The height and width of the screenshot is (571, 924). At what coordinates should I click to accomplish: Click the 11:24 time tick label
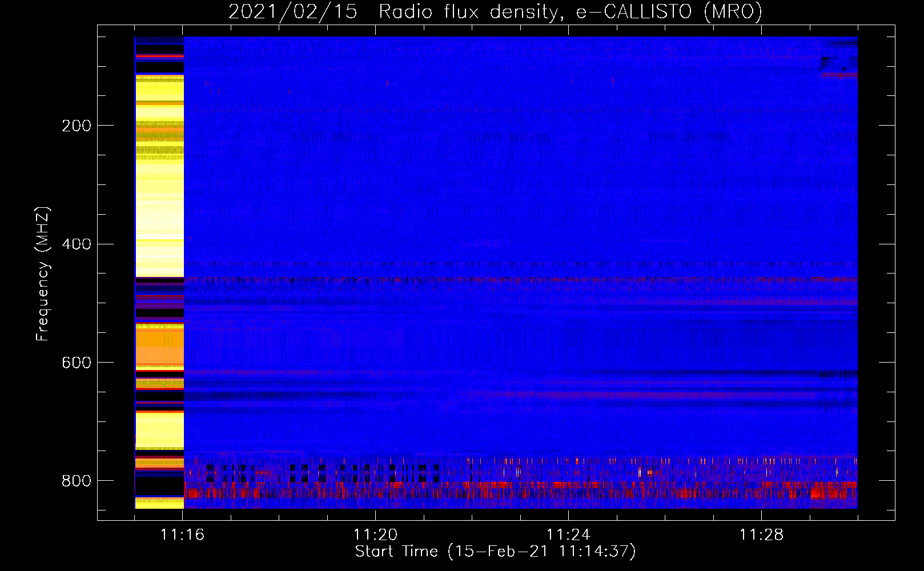point(568,535)
